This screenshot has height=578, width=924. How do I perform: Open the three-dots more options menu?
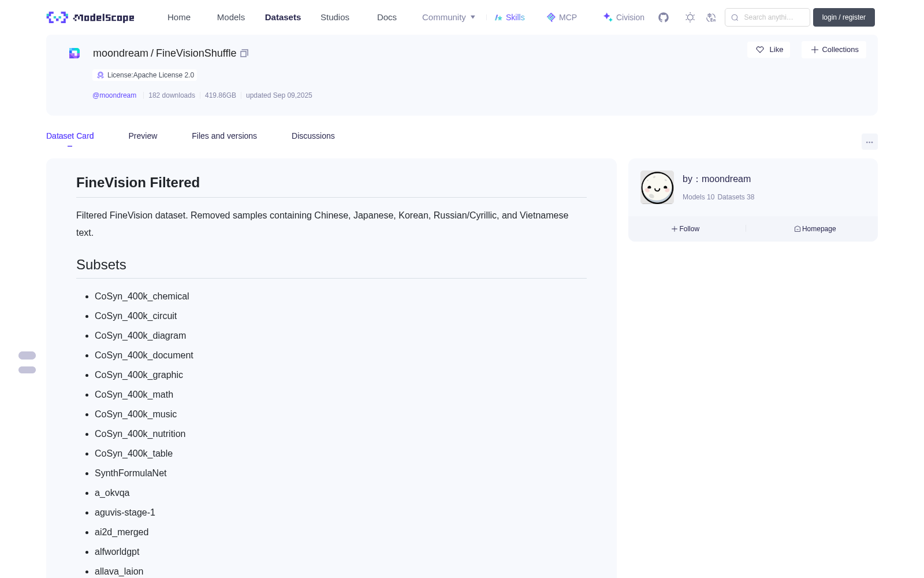870,142
